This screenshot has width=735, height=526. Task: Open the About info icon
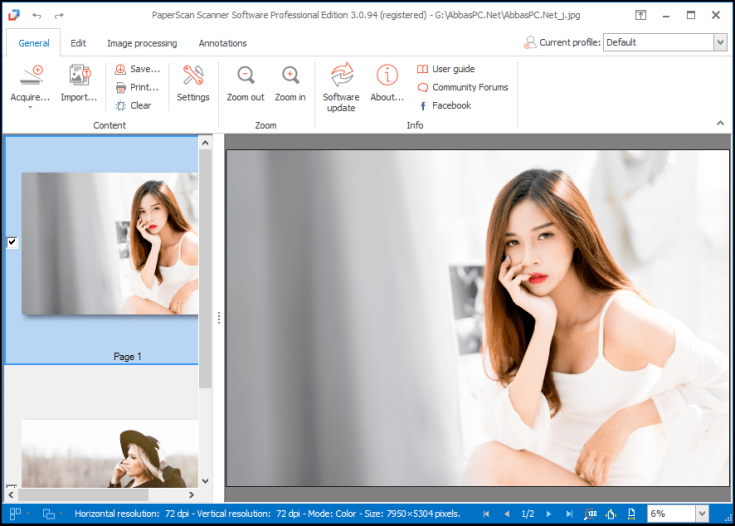point(387,78)
